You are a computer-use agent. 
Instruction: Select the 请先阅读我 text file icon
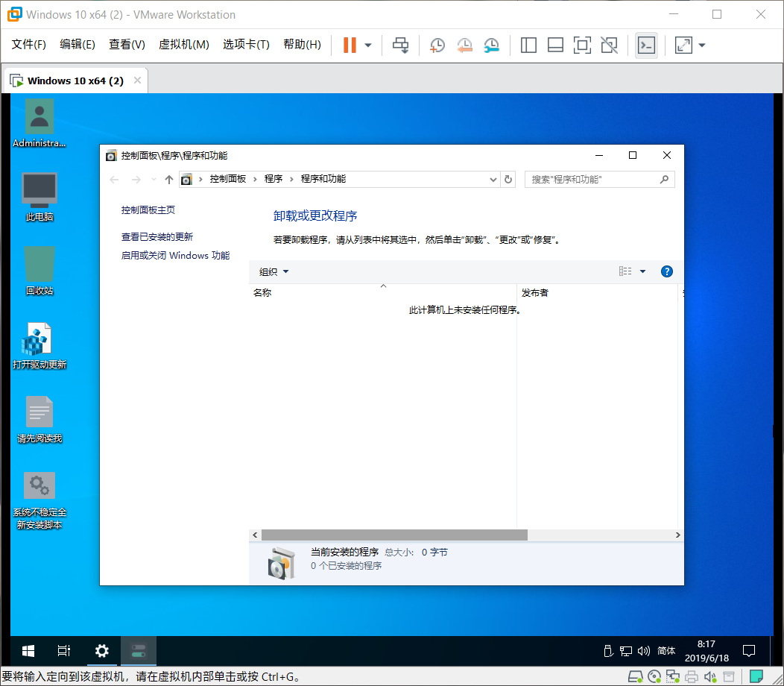[39, 419]
